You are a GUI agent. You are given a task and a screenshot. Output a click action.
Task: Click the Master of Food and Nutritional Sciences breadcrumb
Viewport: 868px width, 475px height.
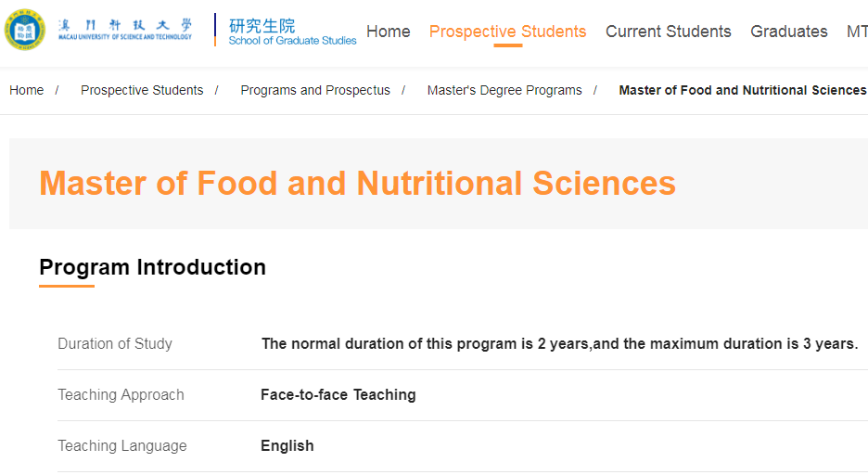coord(743,90)
